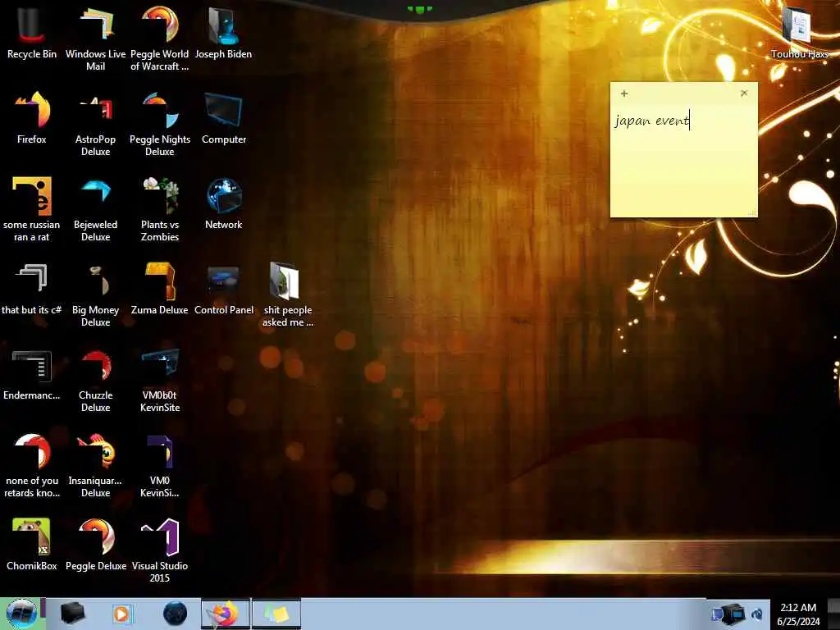Image resolution: width=840 pixels, height=630 pixels.
Task: Select the ChomikBox desktop icon
Action: point(32,546)
